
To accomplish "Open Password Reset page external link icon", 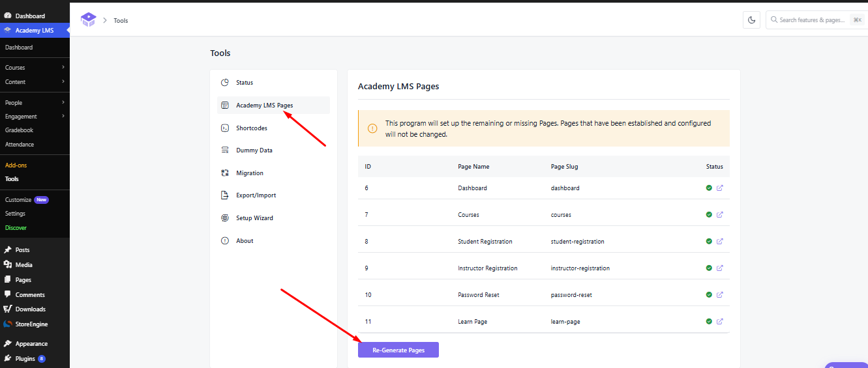I will pos(720,294).
